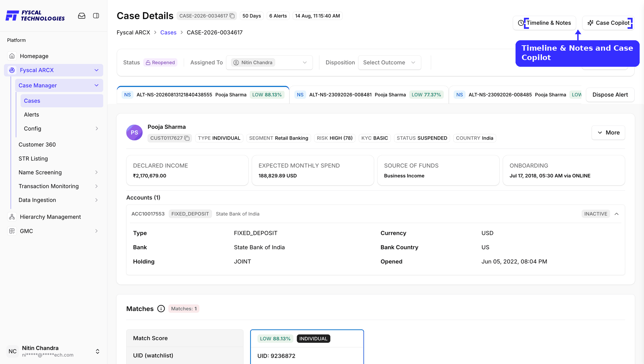
Task: Open Cases in the sidebar
Action: point(62,101)
